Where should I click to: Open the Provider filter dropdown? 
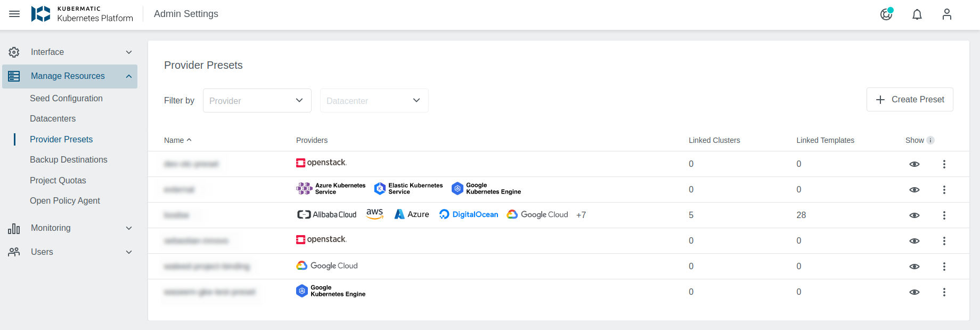tap(257, 101)
